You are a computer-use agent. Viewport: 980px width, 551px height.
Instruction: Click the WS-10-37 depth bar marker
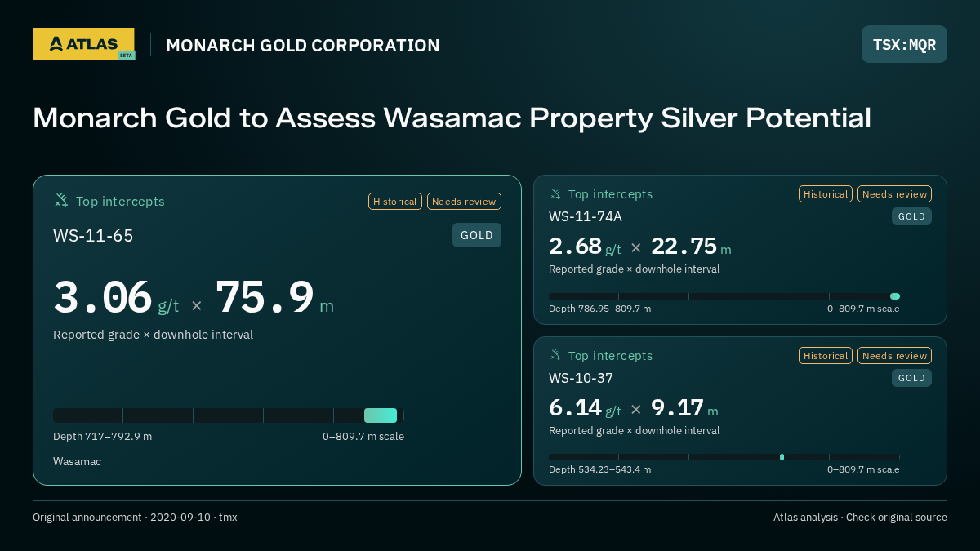coord(782,457)
